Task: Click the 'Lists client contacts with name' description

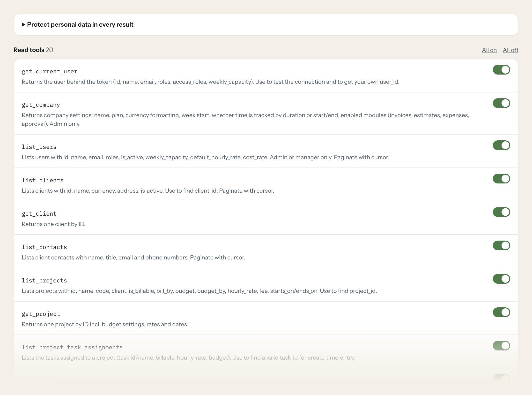Action: [133, 258]
